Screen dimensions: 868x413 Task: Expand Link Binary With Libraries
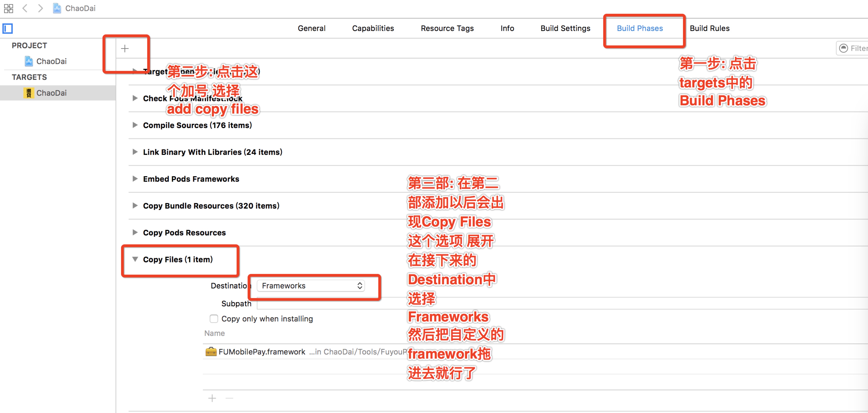(135, 152)
